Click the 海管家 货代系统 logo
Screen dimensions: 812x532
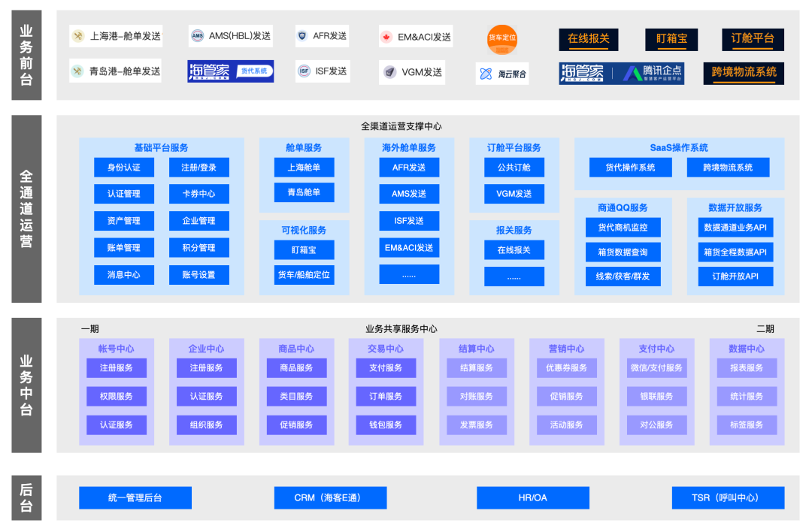click(x=231, y=71)
